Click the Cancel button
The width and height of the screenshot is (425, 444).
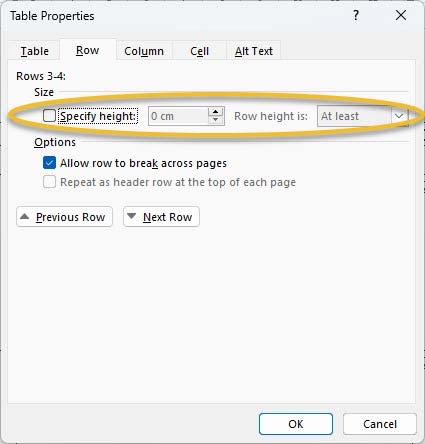click(380, 424)
